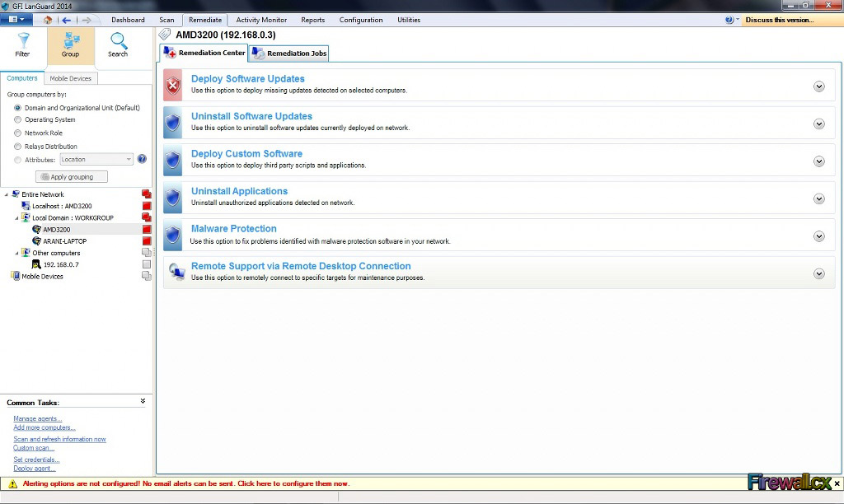844x504 pixels.
Task: Switch to Remediation Jobs tab
Action: (289, 54)
